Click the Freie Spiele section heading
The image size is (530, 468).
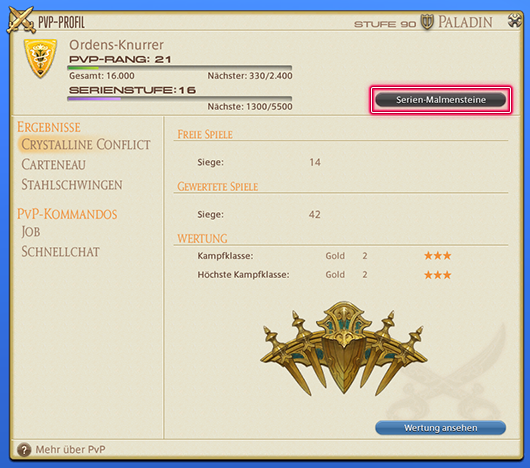(205, 134)
